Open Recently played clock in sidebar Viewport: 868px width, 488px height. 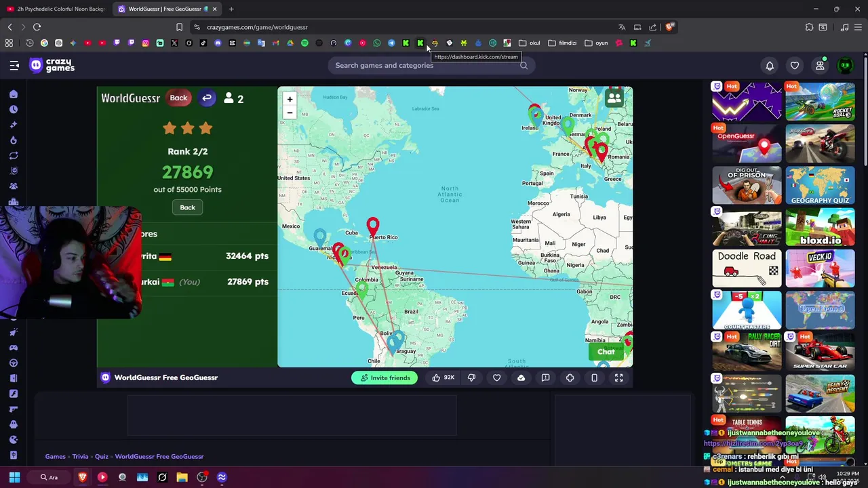click(14, 109)
